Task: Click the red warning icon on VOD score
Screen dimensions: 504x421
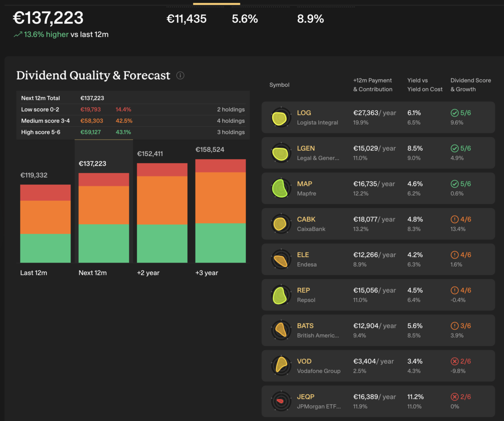Action: point(454,361)
